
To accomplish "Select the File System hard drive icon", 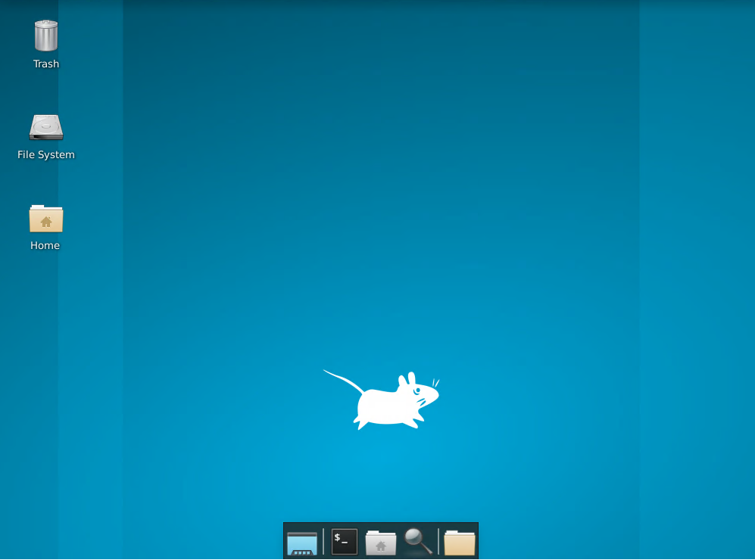I will (x=46, y=127).
